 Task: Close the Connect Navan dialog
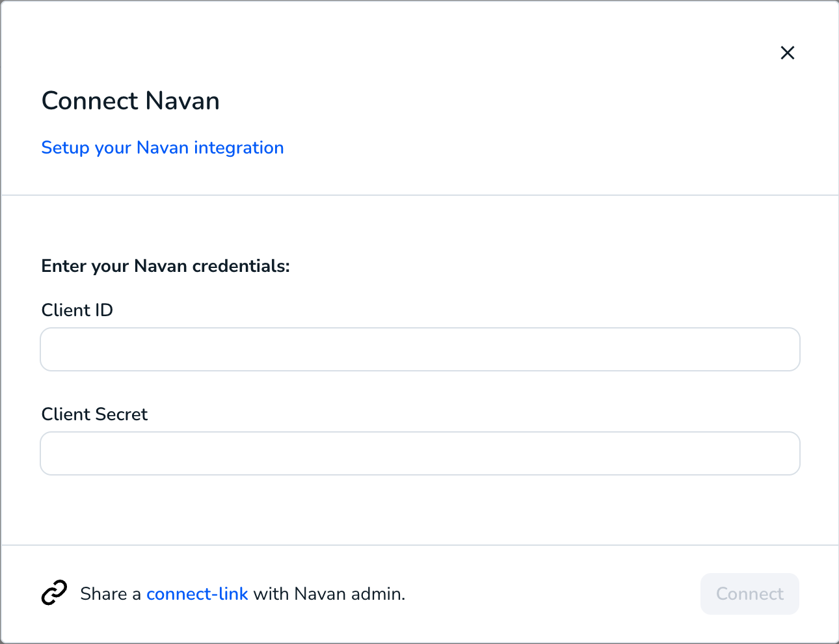(787, 53)
